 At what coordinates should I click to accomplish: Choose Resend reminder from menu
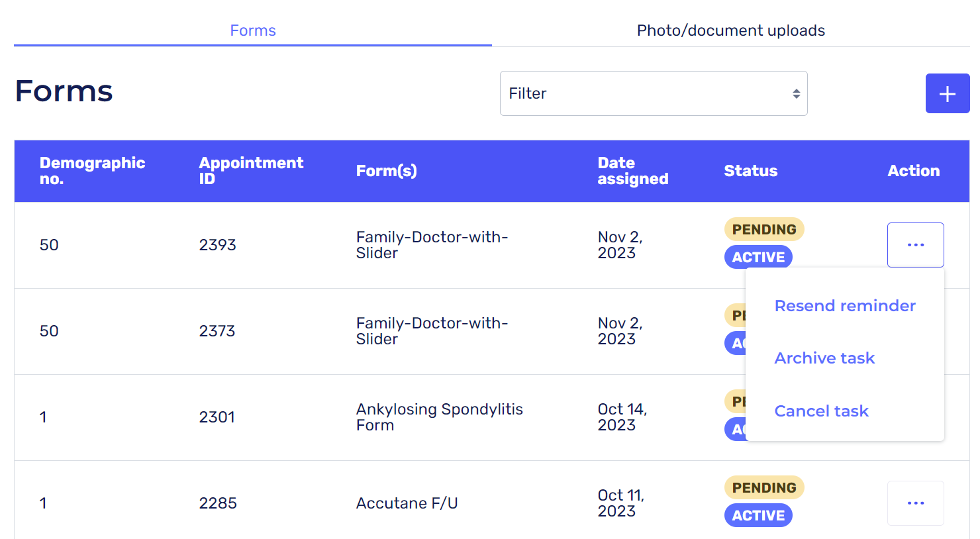tap(844, 306)
